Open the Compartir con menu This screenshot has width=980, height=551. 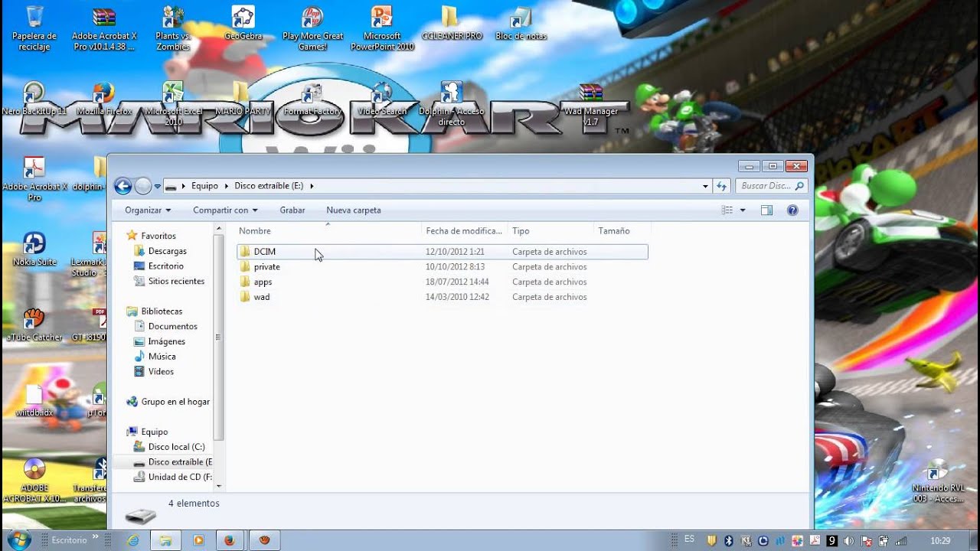[x=225, y=210]
